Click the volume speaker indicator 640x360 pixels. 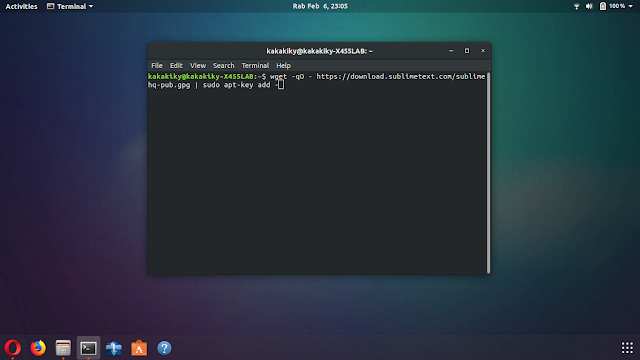pyautogui.click(x=589, y=6)
